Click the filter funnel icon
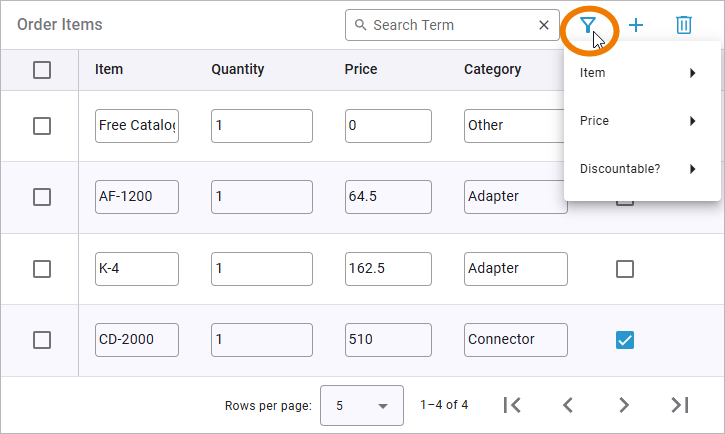Screen dimensions: 725x434 click(x=588, y=26)
